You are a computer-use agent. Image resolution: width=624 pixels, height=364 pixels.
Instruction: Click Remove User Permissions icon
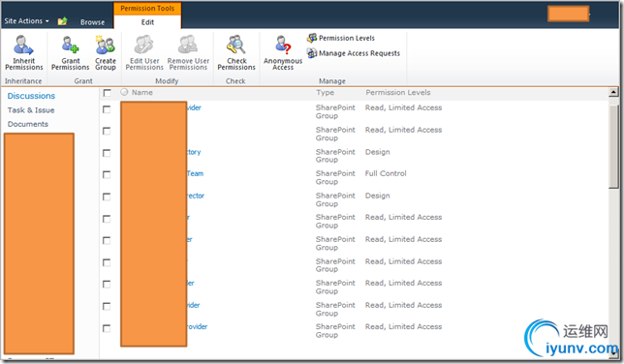188,52
